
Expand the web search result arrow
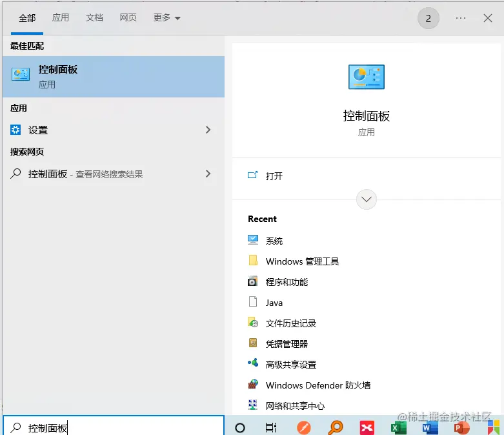[x=208, y=174]
